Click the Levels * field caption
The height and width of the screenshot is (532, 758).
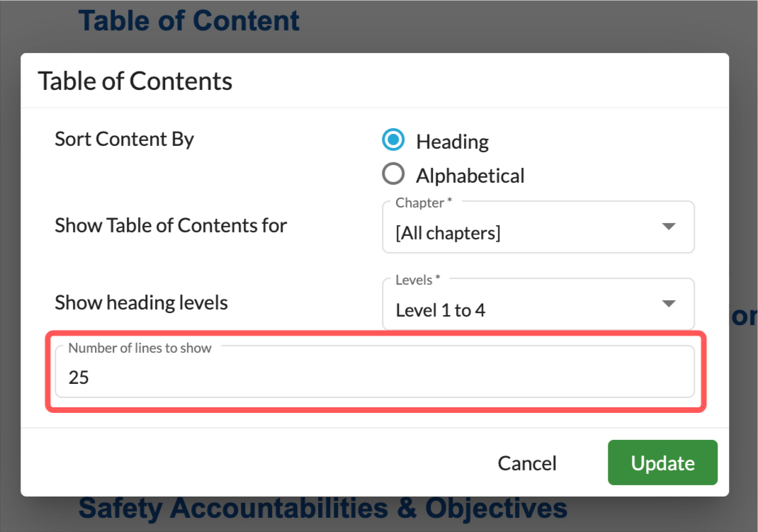(x=418, y=280)
